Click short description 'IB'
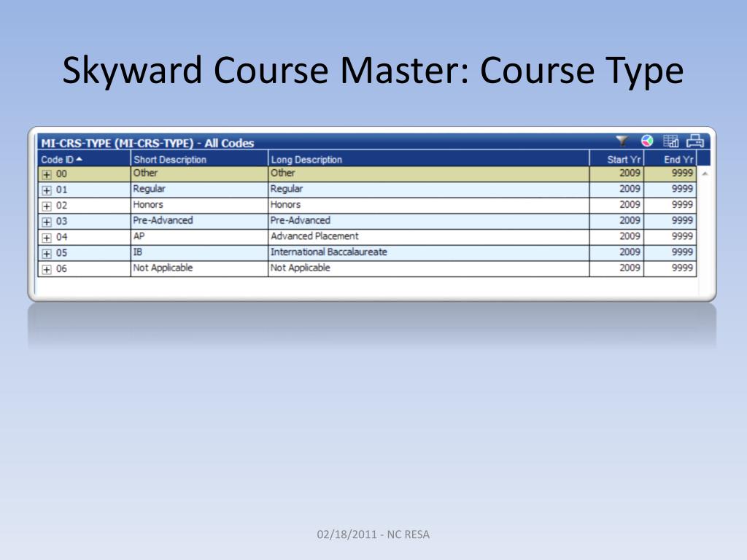 coord(138,252)
